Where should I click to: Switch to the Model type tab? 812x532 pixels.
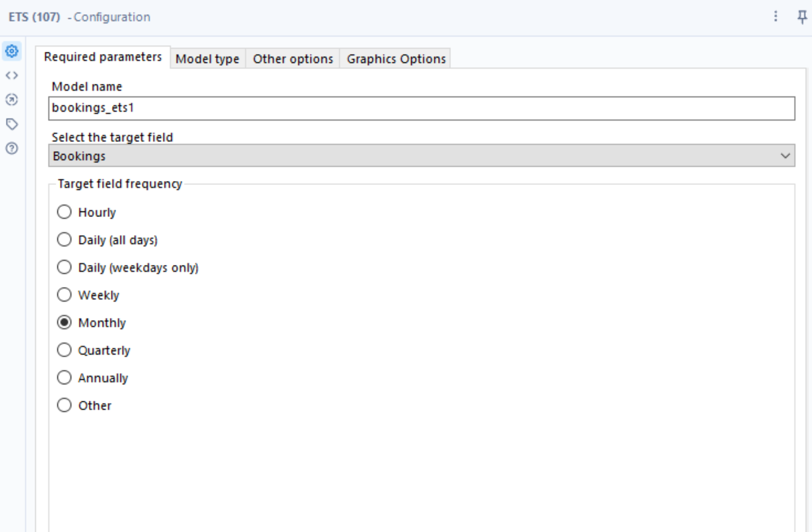[x=207, y=58]
